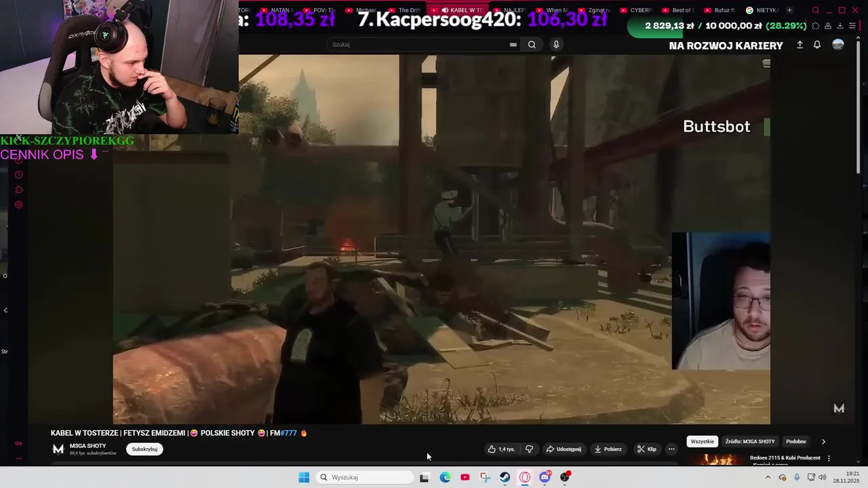Open the #777 hashtag in the video title
This screenshot has height=488, width=868.
(288, 433)
